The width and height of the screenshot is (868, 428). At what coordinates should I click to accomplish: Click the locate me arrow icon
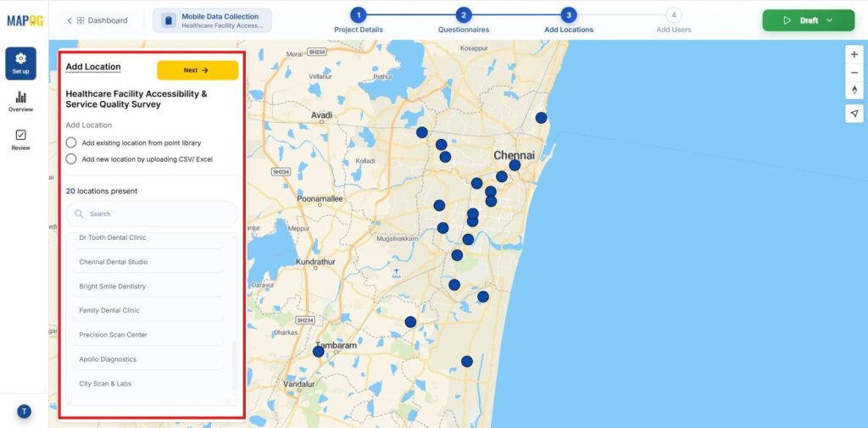pyautogui.click(x=854, y=114)
